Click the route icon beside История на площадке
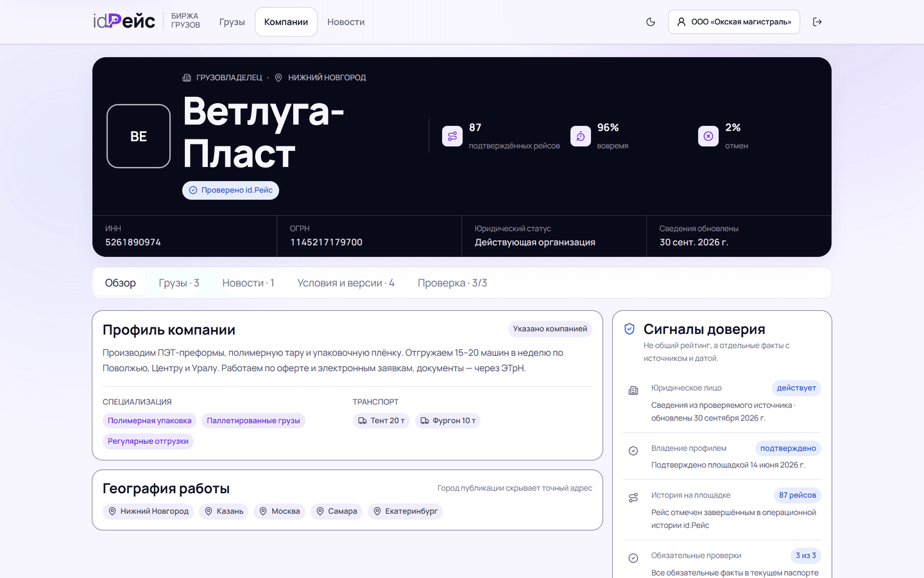The width and height of the screenshot is (924, 578). [x=633, y=498]
